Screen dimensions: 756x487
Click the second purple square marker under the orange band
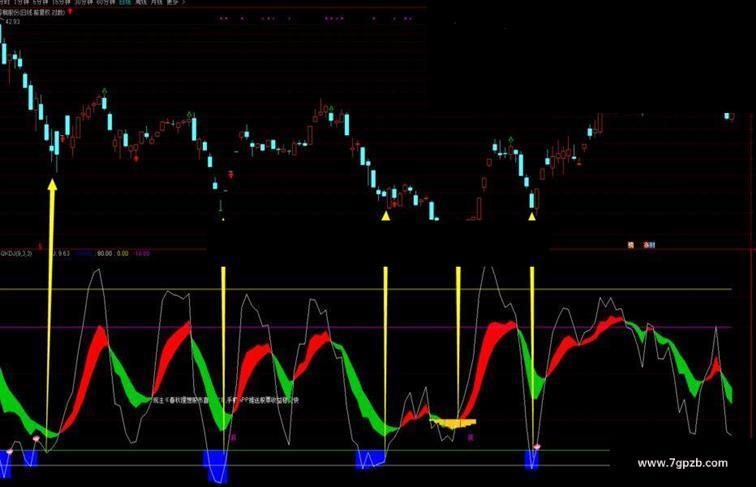click(x=471, y=437)
